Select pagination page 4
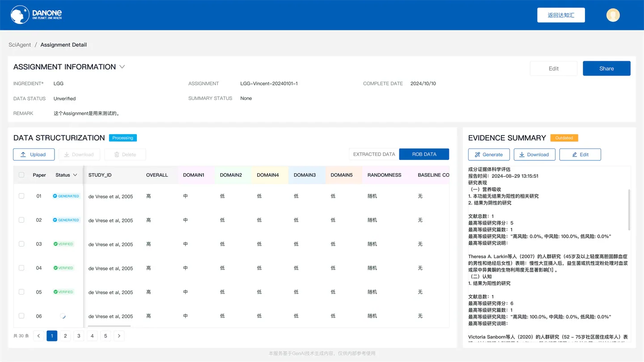Screen dimensions: 644x362 pos(92,336)
